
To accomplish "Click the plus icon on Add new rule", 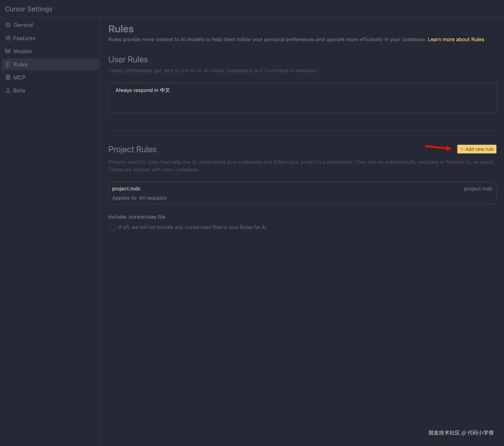I will click(462, 149).
